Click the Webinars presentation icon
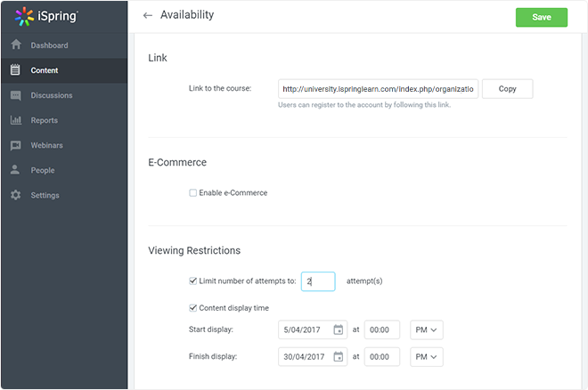Screen dimensions: 588x390 [x=16, y=145]
